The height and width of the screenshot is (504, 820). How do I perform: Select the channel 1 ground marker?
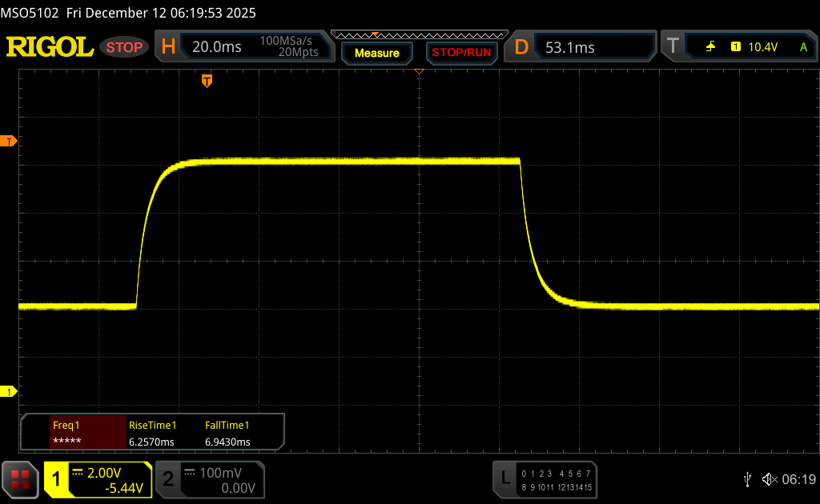10,391
